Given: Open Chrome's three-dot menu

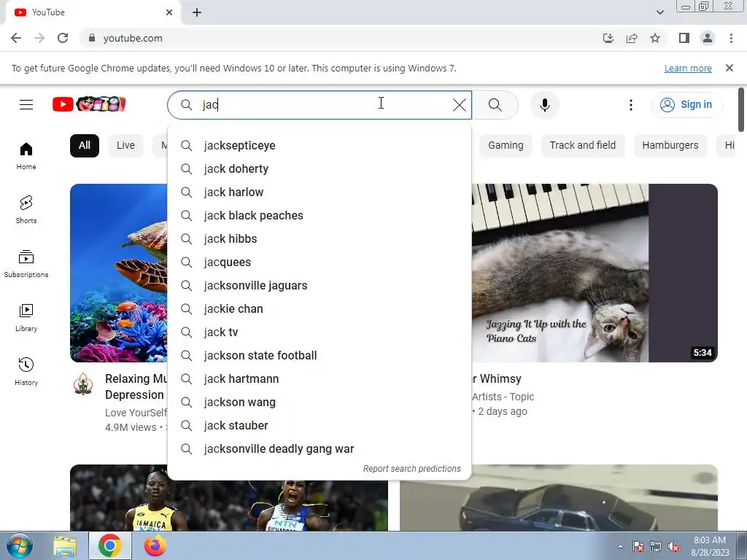Looking at the screenshot, I should (x=731, y=38).
